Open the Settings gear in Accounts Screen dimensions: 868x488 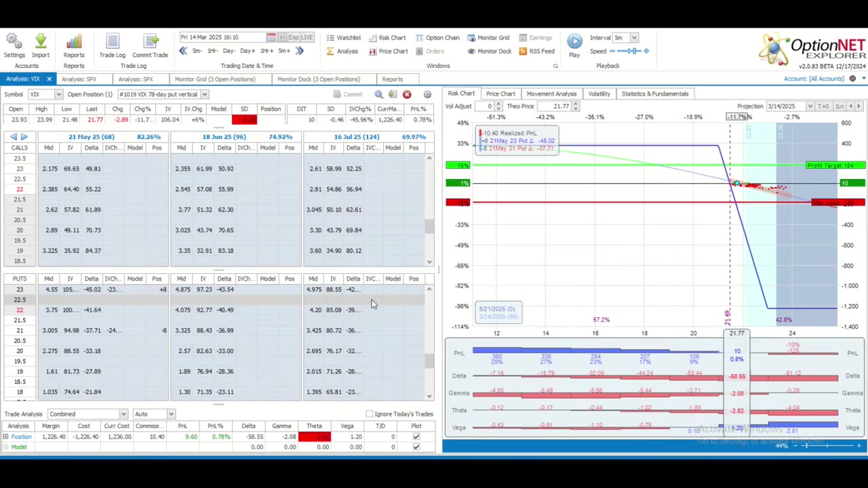pos(14,45)
